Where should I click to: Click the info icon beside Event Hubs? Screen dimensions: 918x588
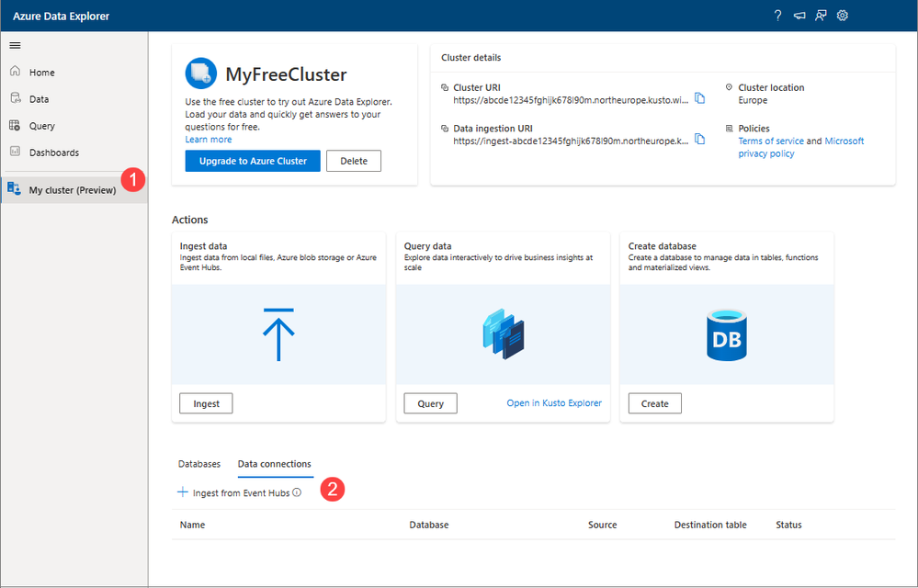click(x=297, y=492)
